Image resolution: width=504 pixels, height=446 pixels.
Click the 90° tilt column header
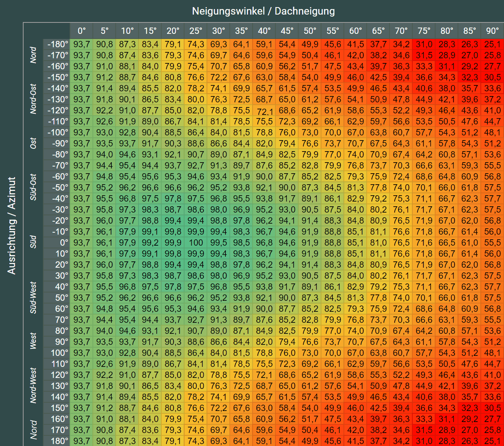pos(493,31)
